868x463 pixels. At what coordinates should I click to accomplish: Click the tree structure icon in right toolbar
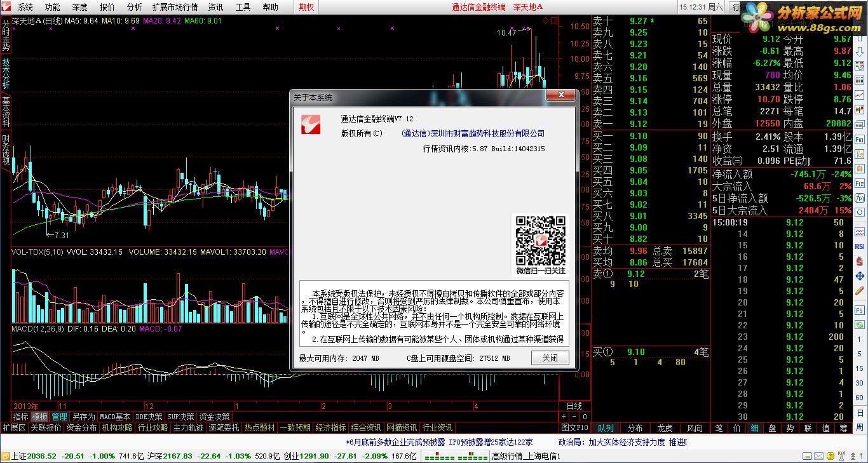[860, 154]
